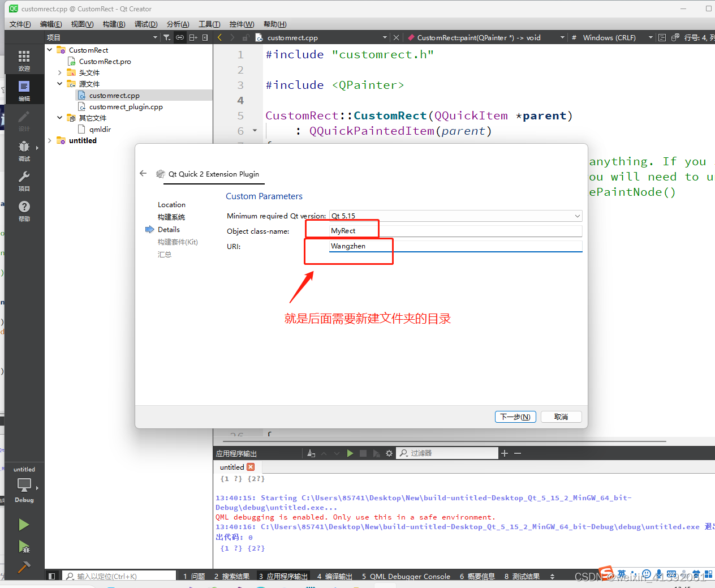Collapse the 源文件 folder
The image size is (715, 588).
point(59,83)
